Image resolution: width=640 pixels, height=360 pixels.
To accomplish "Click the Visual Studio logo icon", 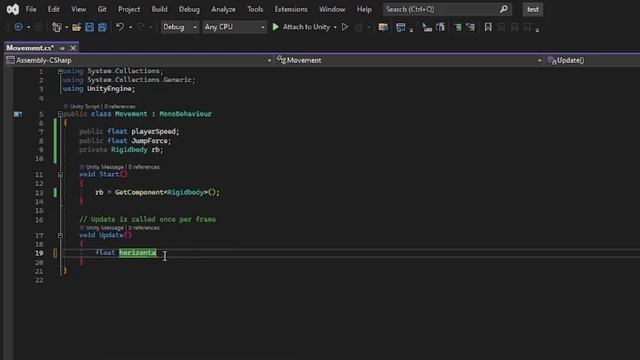I will pos(13,9).
